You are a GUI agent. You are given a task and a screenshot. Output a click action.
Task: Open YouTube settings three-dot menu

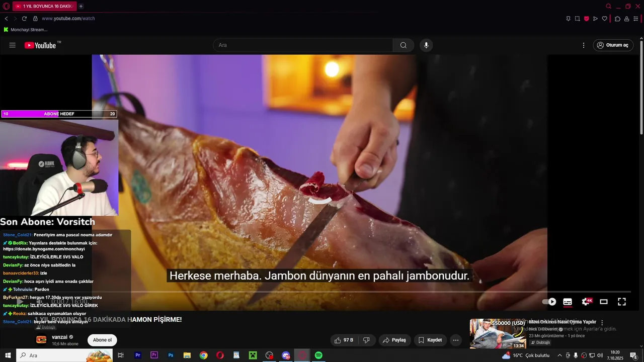(x=584, y=45)
